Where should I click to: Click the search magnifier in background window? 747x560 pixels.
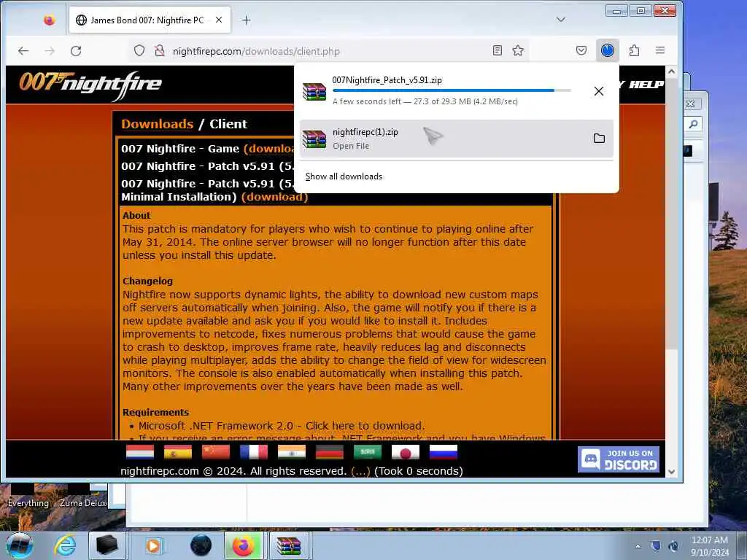coord(693,124)
